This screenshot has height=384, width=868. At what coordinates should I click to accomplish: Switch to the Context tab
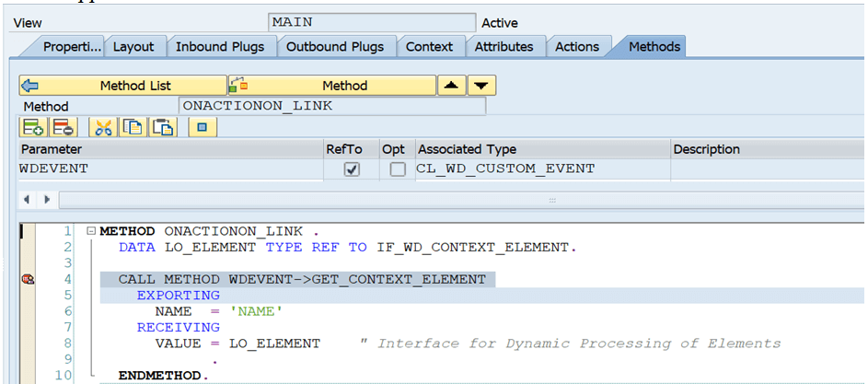pos(429,47)
